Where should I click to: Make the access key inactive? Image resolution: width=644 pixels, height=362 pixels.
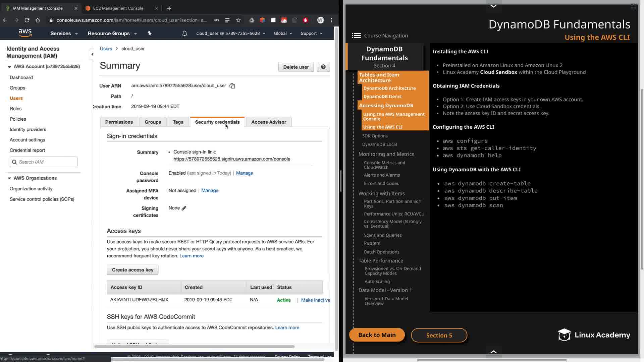tap(315, 300)
